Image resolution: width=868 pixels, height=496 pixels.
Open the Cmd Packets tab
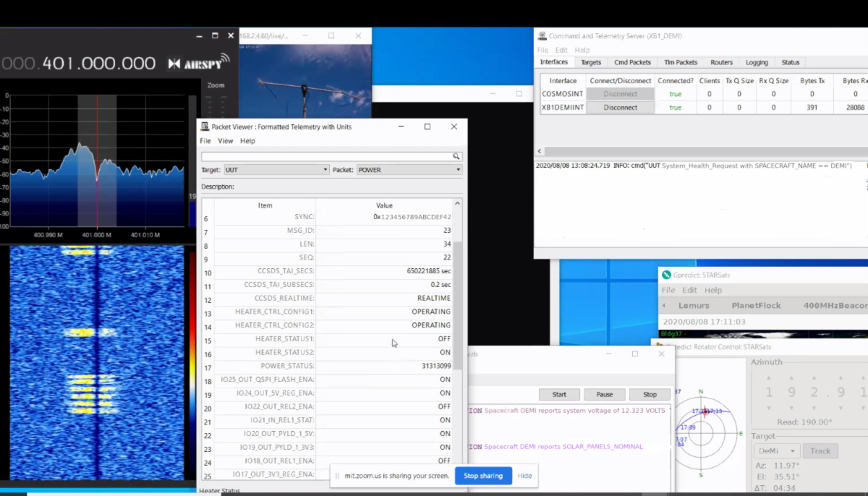click(x=632, y=62)
